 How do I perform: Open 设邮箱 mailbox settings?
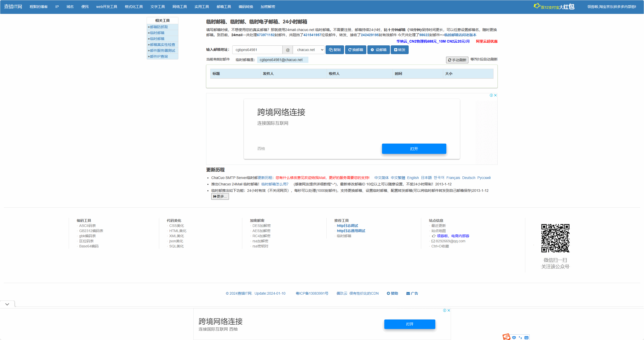pyautogui.click(x=378, y=50)
